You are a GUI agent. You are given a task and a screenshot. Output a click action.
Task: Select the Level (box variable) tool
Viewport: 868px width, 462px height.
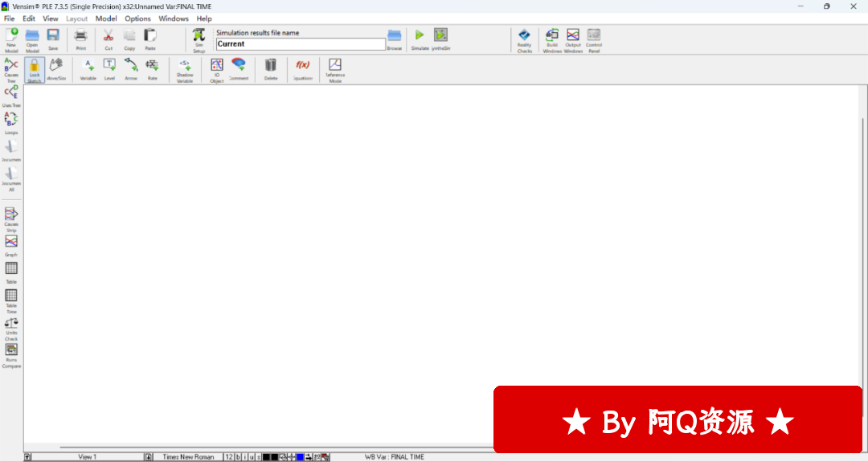point(109,70)
